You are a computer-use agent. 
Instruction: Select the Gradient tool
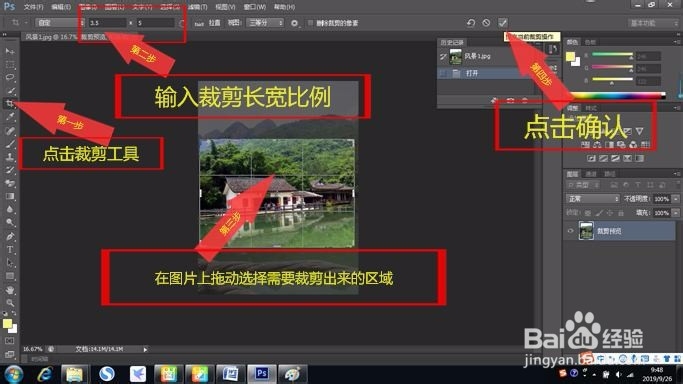tap(10, 196)
